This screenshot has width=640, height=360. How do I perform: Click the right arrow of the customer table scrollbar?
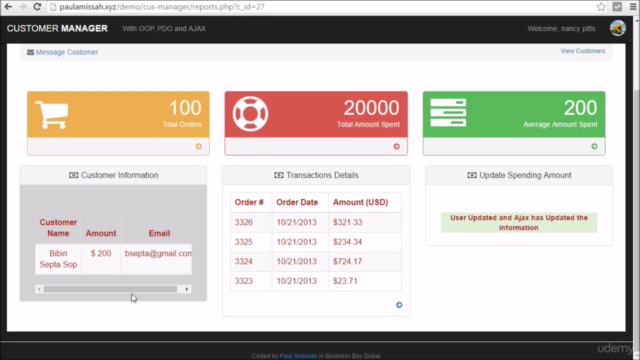pos(187,289)
